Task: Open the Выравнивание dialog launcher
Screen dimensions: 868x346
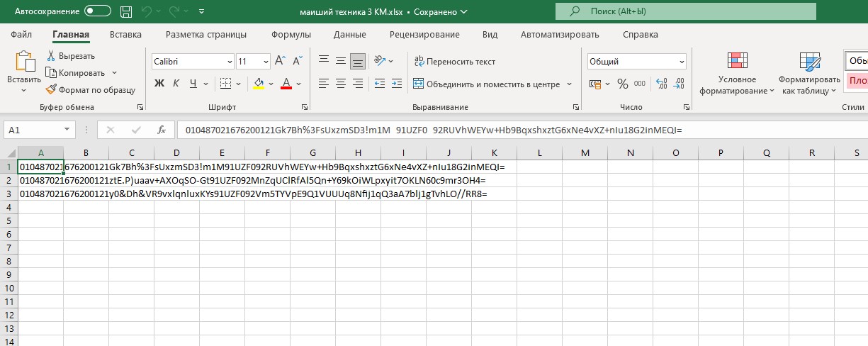Action: tap(575, 107)
